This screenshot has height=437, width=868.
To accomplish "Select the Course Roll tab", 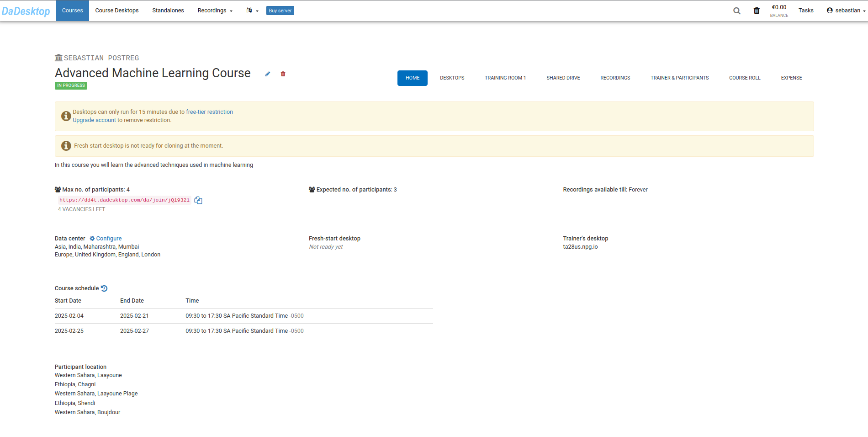I will pos(744,78).
